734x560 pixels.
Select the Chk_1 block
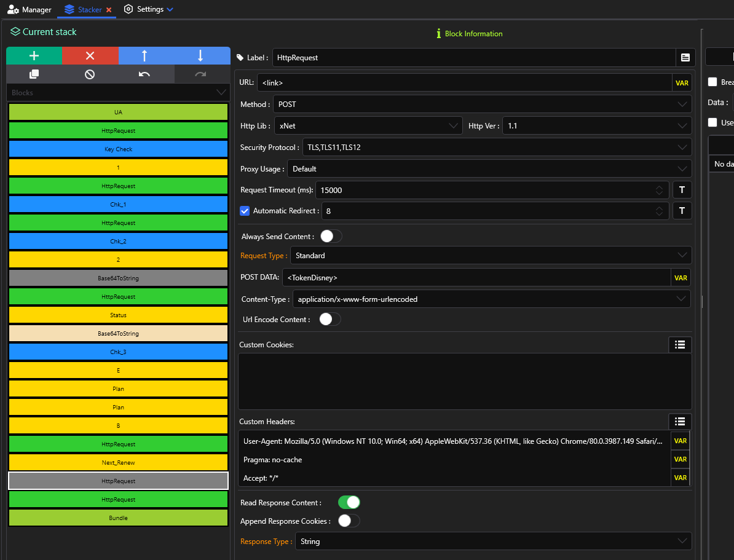click(x=119, y=204)
